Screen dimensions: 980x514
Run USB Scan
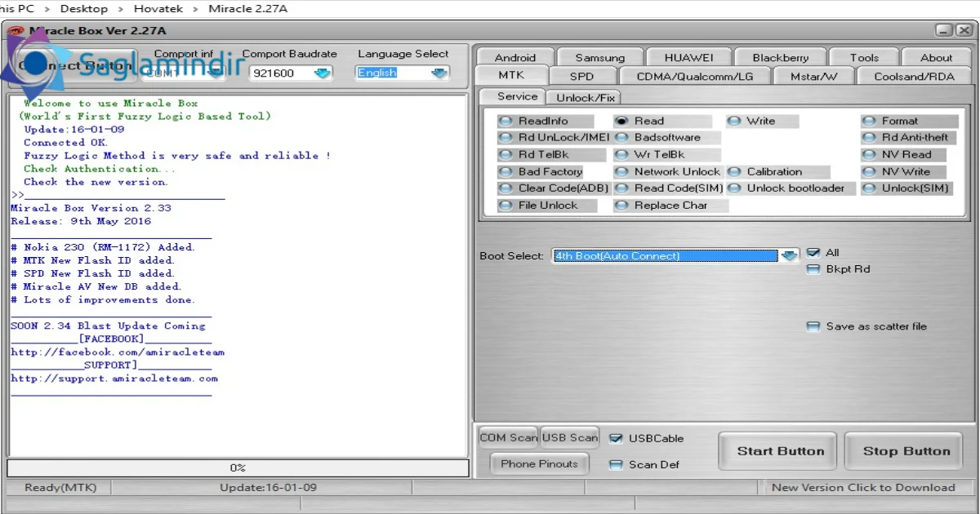[570, 437]
